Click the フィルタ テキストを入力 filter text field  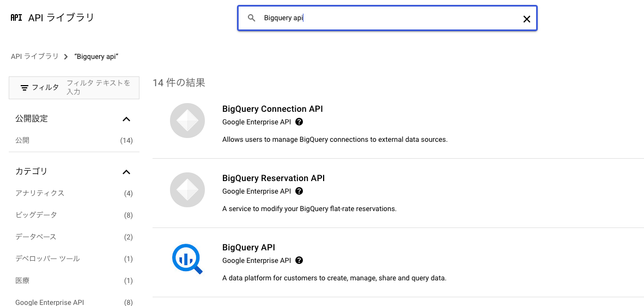point(100,88)
